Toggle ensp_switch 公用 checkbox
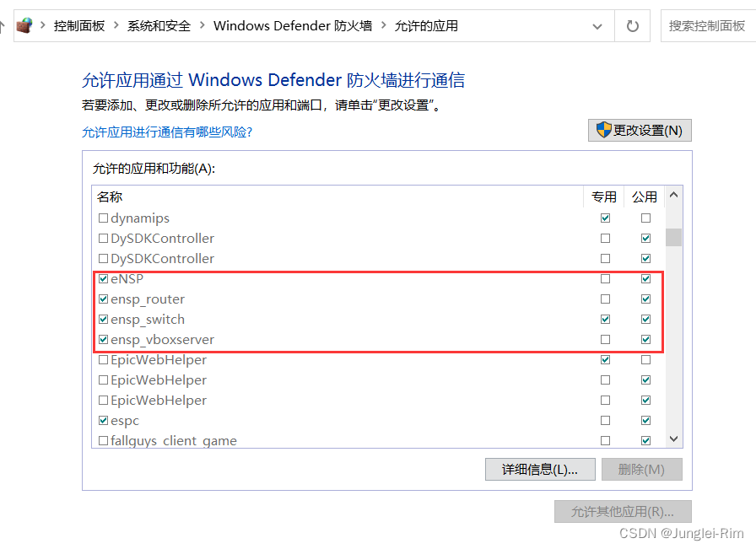The image size is (756, 549). [x=645, y=319]
